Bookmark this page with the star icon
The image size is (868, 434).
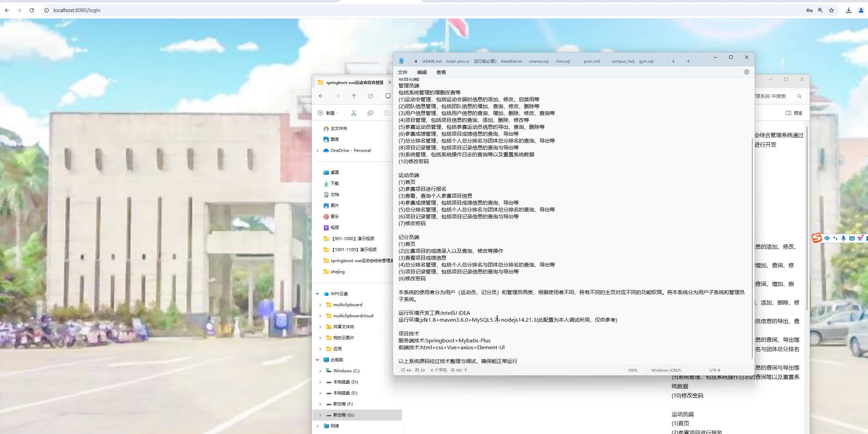[831, 10]
